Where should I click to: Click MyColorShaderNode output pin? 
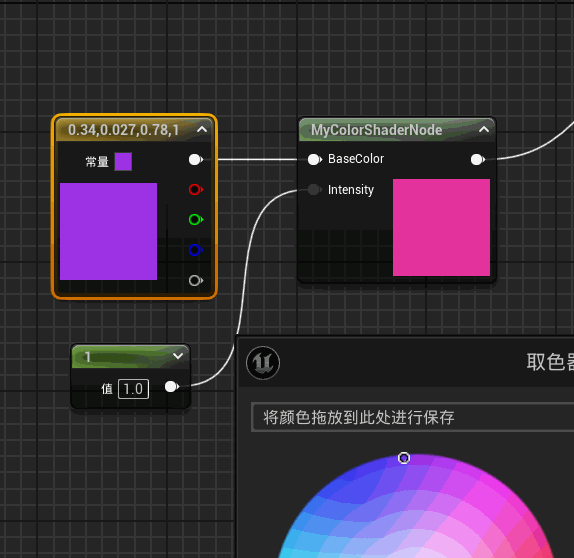tap(477, 160)
